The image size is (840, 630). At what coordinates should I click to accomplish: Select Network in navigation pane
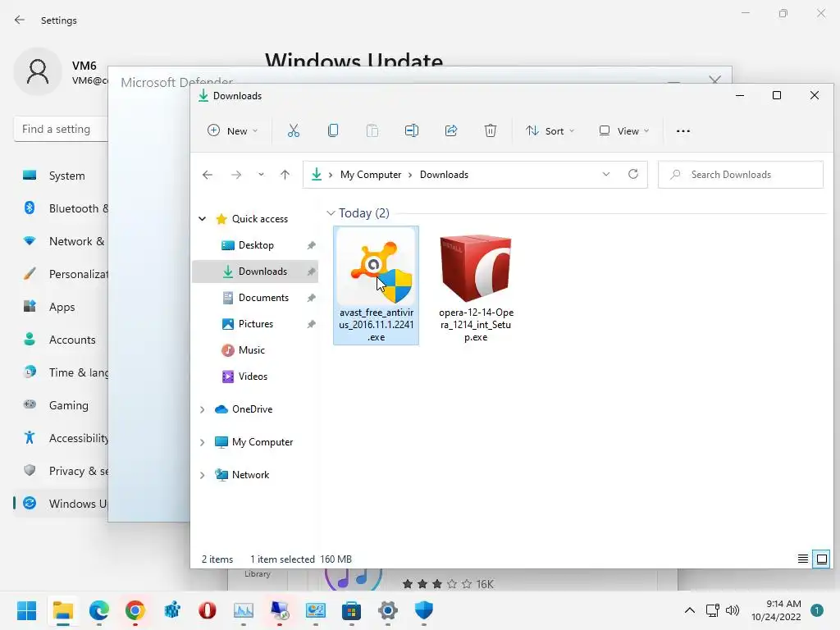pyautogui.click(x=250, y=475)
